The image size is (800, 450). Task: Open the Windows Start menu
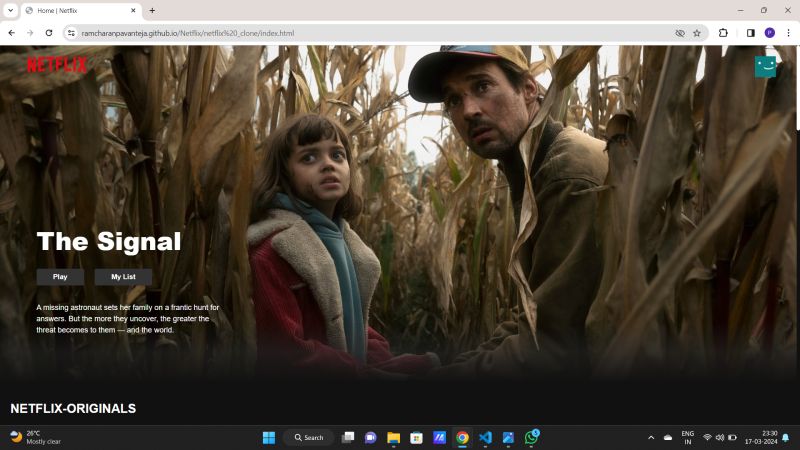tap(269, 438)
